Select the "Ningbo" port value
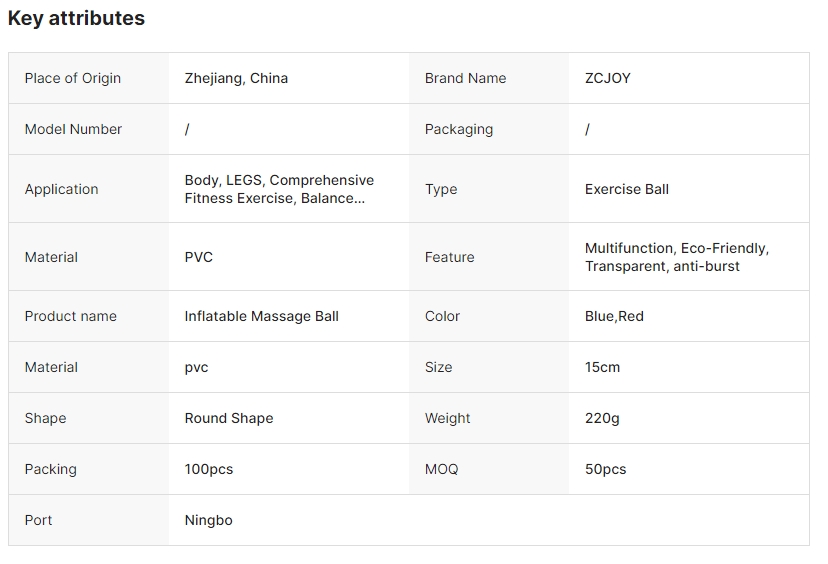The image size is (828, 564). coord(209,520)
